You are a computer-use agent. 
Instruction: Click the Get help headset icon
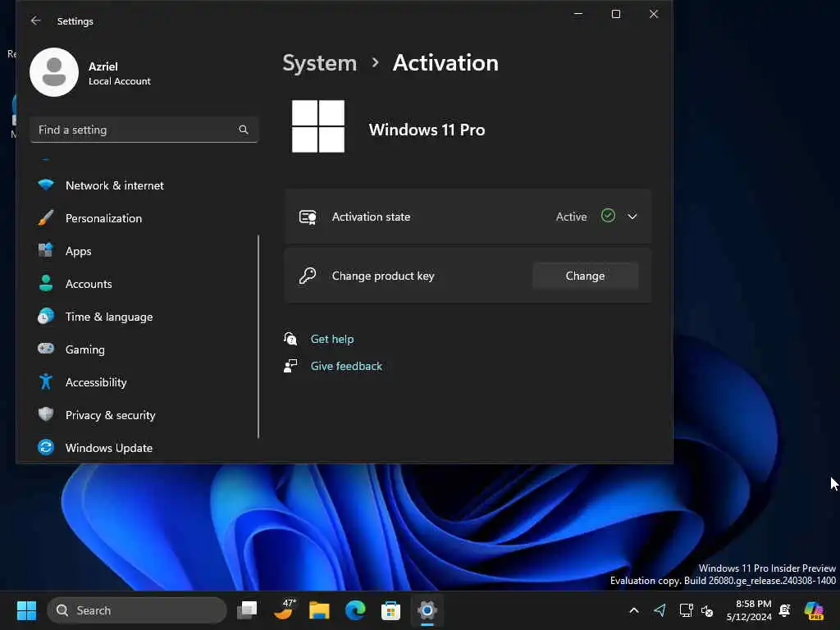point(290,339)
